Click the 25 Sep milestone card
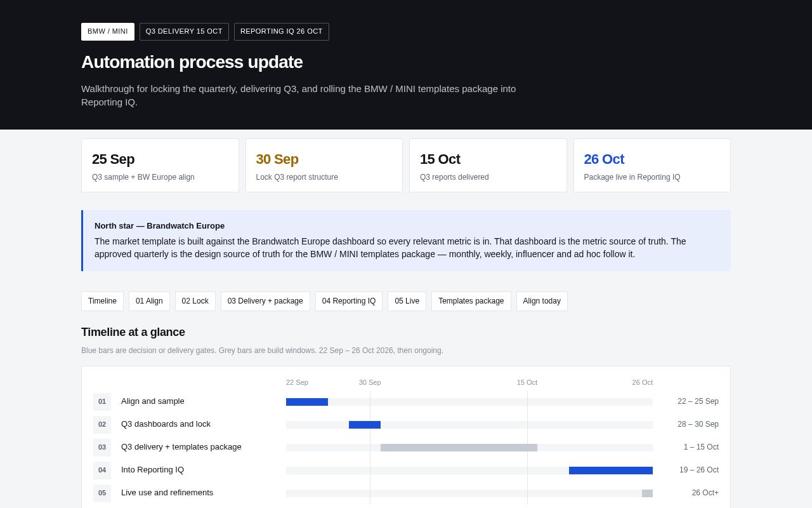 coord(160,166)
